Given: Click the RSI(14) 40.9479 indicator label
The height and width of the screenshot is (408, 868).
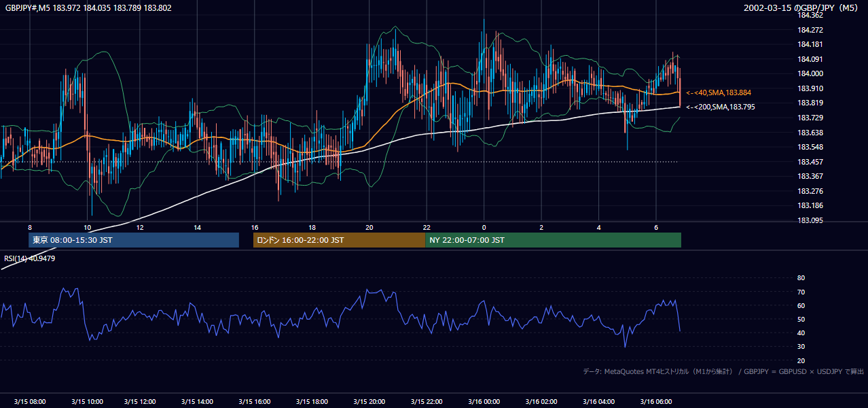Looking at the screenshot, I should coord(29,258).
